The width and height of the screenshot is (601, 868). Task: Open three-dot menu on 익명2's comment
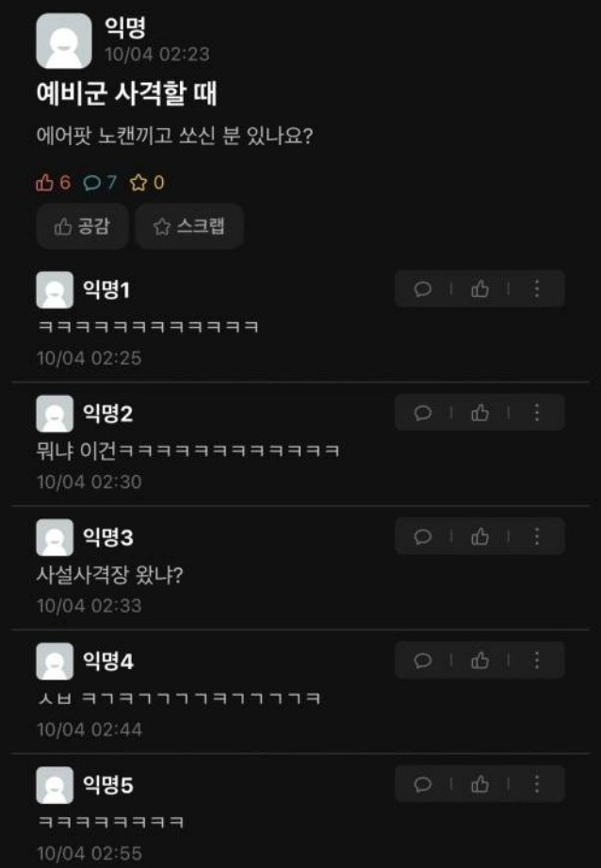pos(536,413)
